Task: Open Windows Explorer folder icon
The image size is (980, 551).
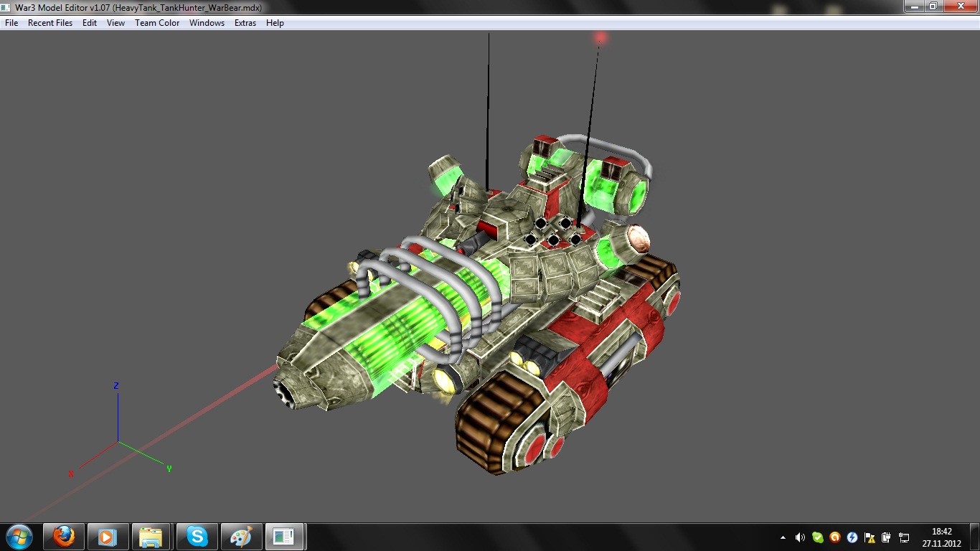Action: click(151, 536)
